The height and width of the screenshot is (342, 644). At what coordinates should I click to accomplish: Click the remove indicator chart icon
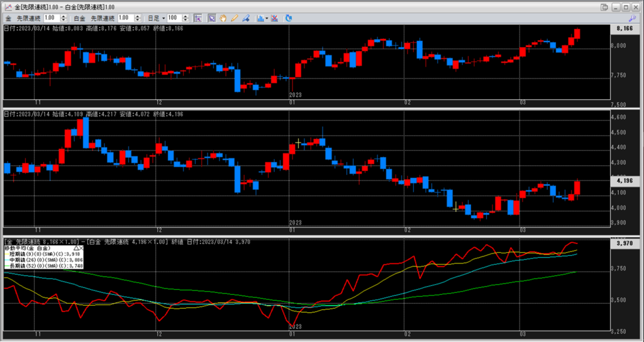276,18
